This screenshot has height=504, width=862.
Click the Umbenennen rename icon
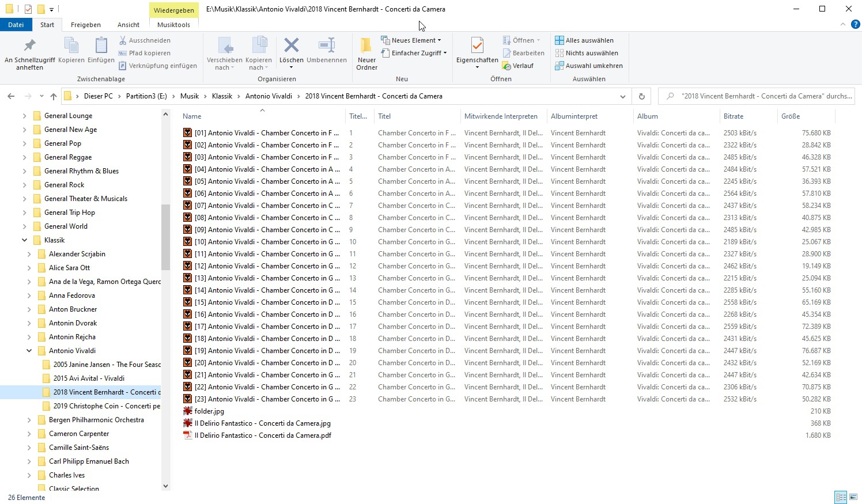(327, 46)
